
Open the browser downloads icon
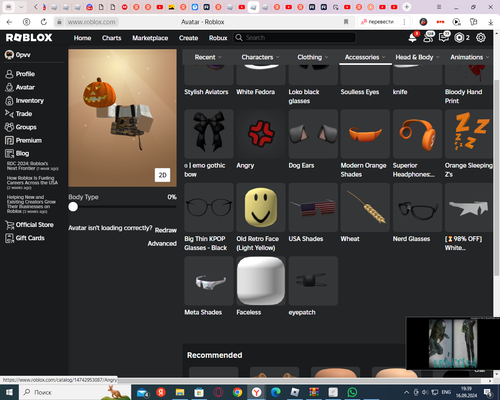click(491, 22)
